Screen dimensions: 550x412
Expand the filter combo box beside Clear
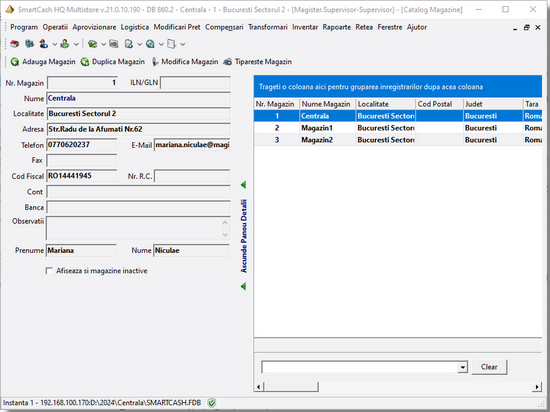(x=463, y=367)
